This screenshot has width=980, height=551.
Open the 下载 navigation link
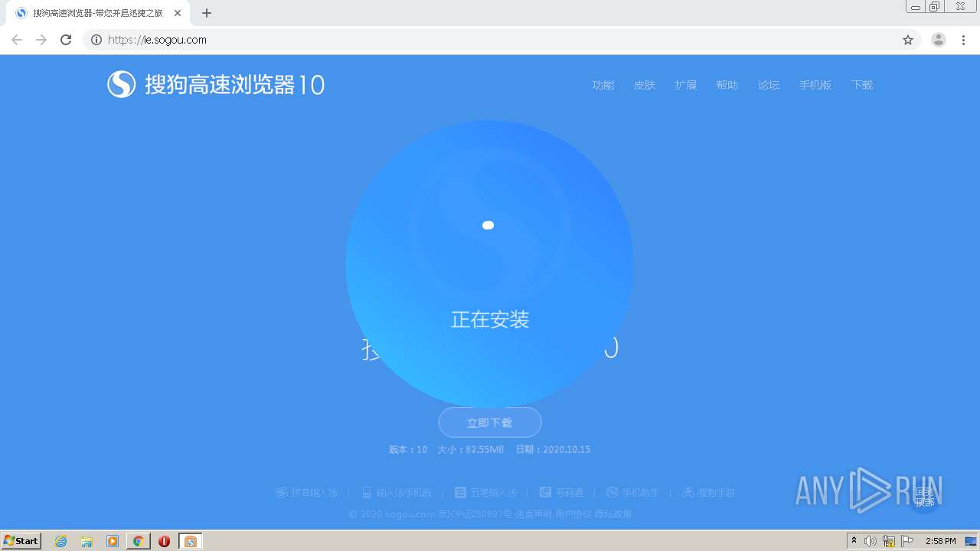[x=862, y=85]
